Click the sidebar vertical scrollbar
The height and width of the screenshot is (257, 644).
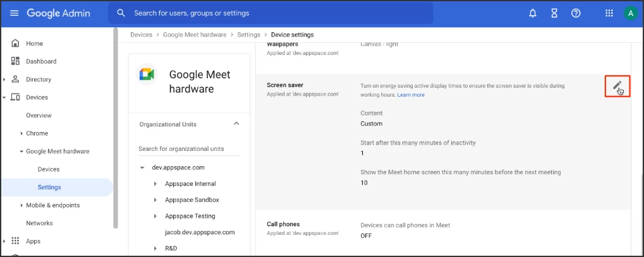[116, 128]
